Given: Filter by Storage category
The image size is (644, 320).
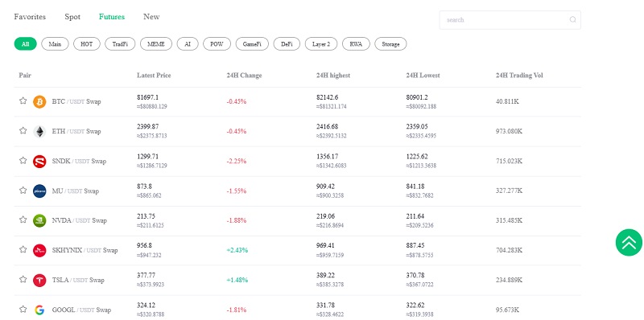Looking at the screenshot, I should [390, 44].
